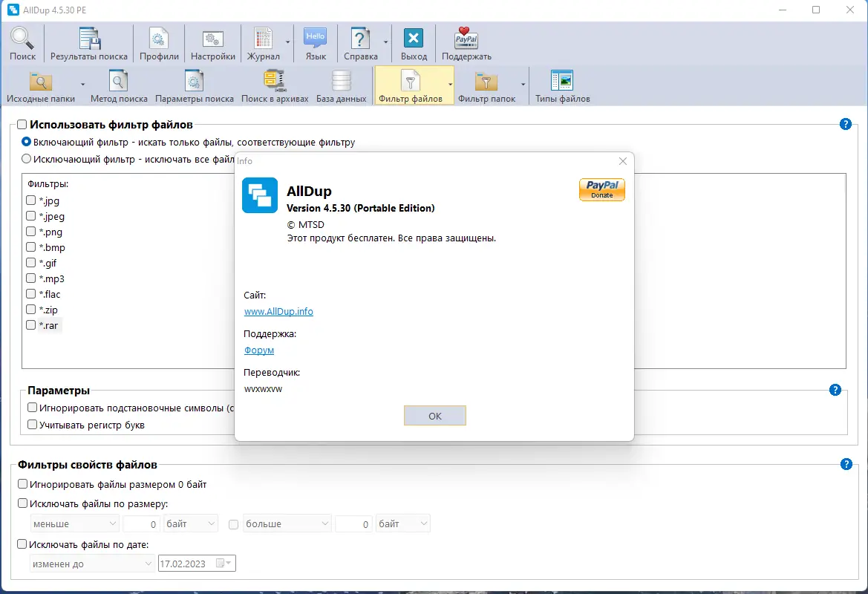The height and width of the screenshot is (594, 868).
Task: Open Параметры поиска section
Action: click(x=195, y=86)
